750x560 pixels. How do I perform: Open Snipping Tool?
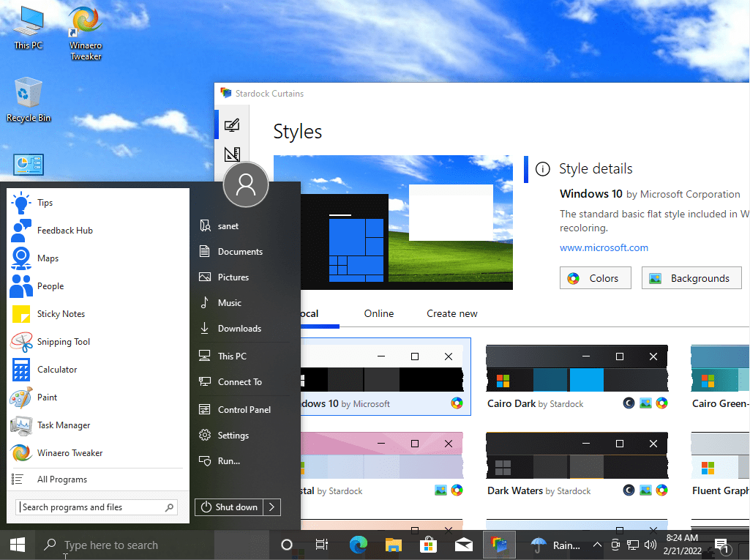(x=98, y=342)
